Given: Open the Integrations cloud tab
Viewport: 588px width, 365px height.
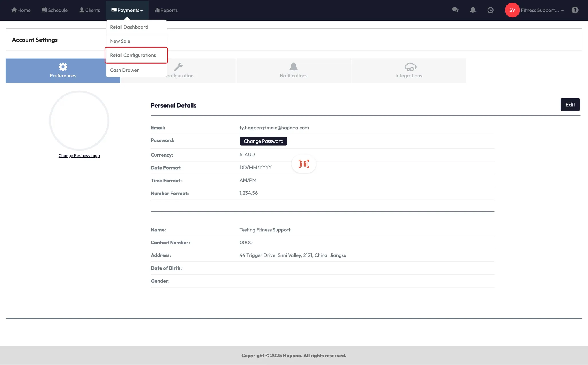Looking at the screenshot, I should tap(409, 71).
